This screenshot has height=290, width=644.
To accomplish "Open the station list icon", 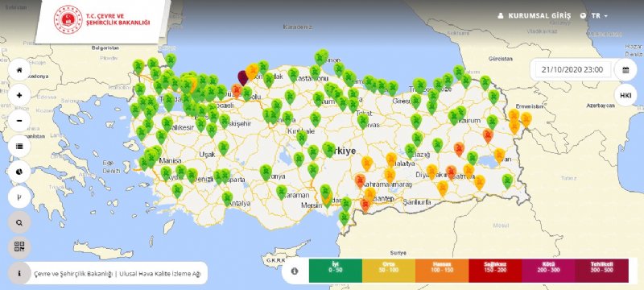I will pos(19,147).
